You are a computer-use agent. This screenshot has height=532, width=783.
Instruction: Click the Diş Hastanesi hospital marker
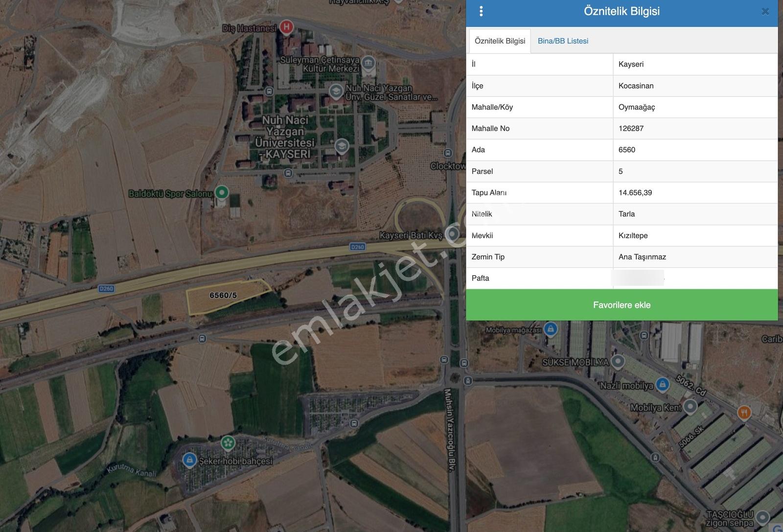[x=287, y=27]
